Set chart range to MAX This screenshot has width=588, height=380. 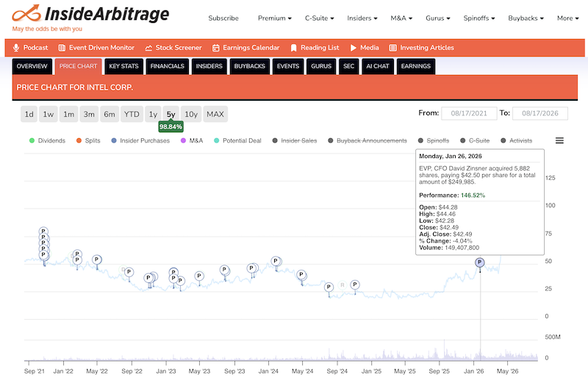(215, 114)
